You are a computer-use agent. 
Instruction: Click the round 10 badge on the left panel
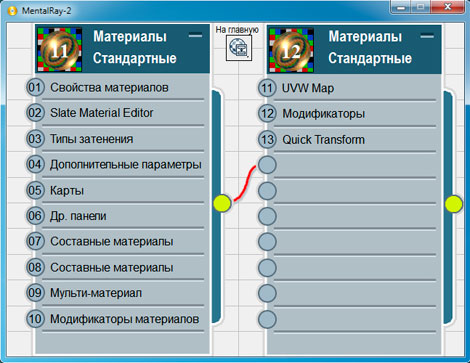coord(35,319)
